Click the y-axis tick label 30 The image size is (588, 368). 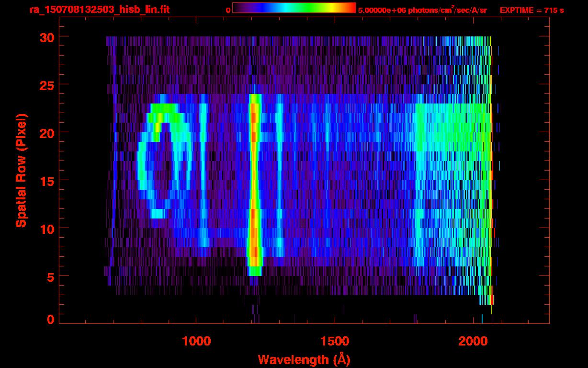[x=46, y=37]
